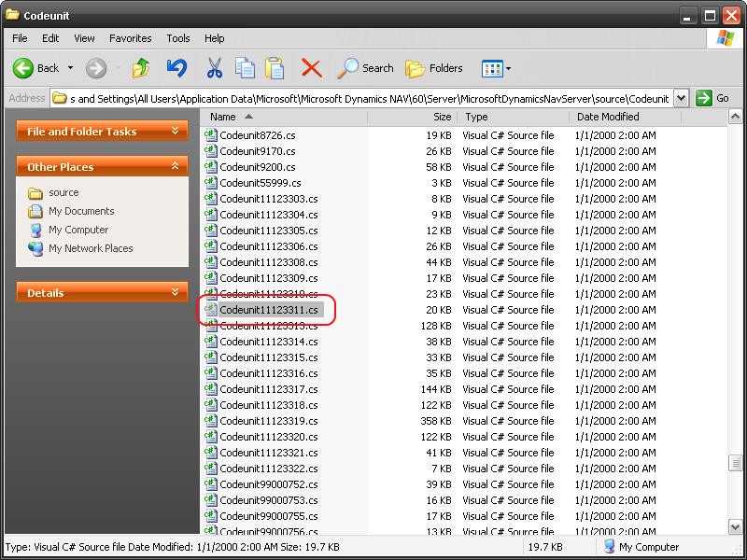Open the Back history dropdown arrow
The width and height of the screenshot is (747, 560).
click(x=71, y=68)
